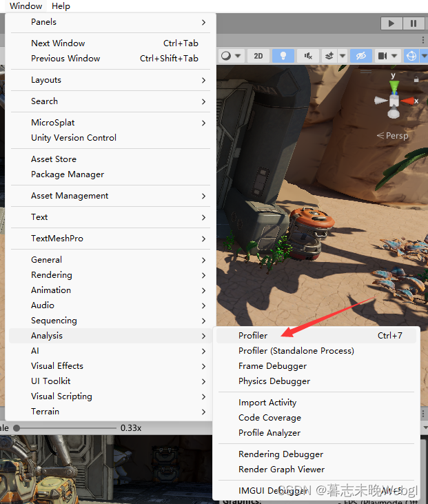Open Rendering Debugger window
Viewport: 428px width, 504px height.
316,454
